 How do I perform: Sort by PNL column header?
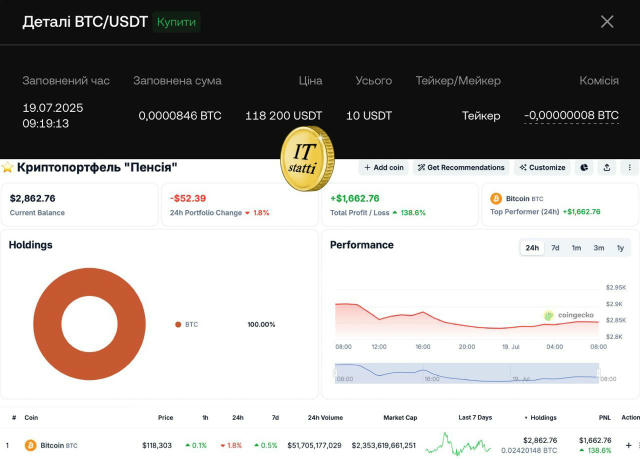(604, 417)
